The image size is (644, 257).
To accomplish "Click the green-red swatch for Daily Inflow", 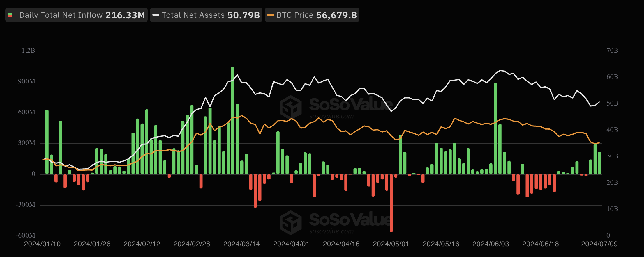I will (10, 15).
